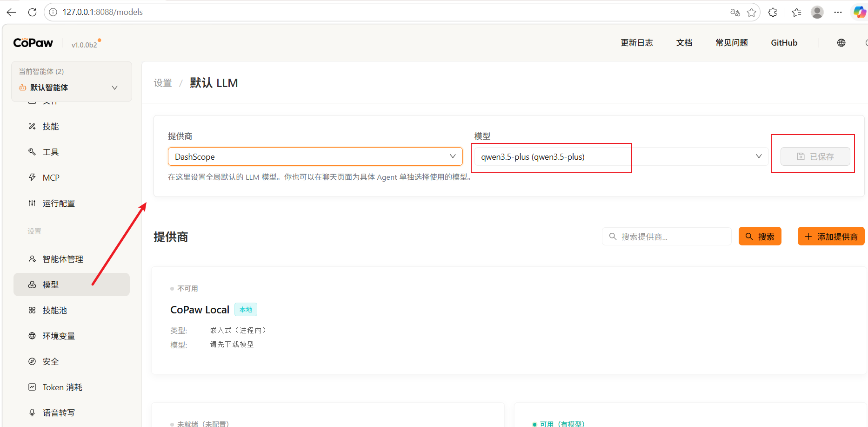Open 运行配置 page
This screenshot has width=868, height=427.
click(72, 203)
